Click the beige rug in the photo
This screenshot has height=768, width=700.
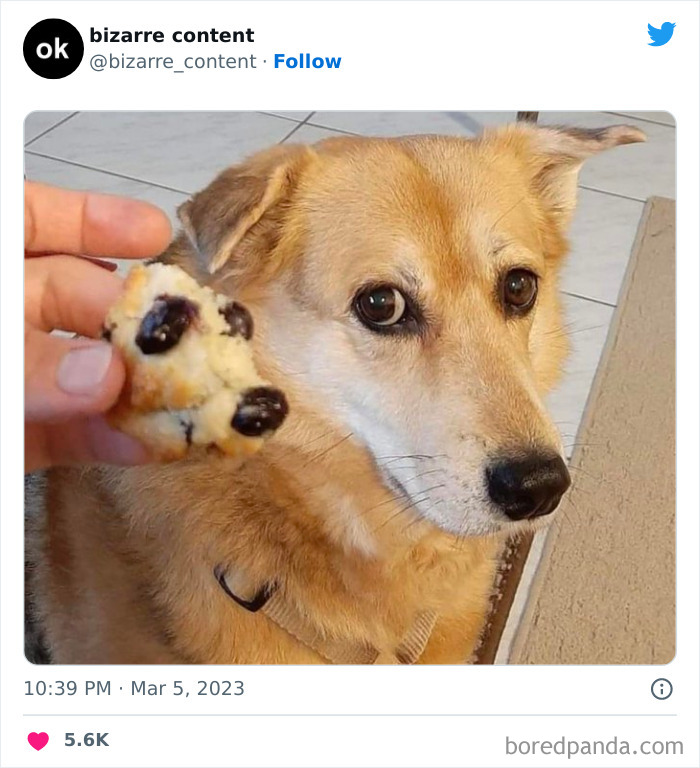point(610,500)
